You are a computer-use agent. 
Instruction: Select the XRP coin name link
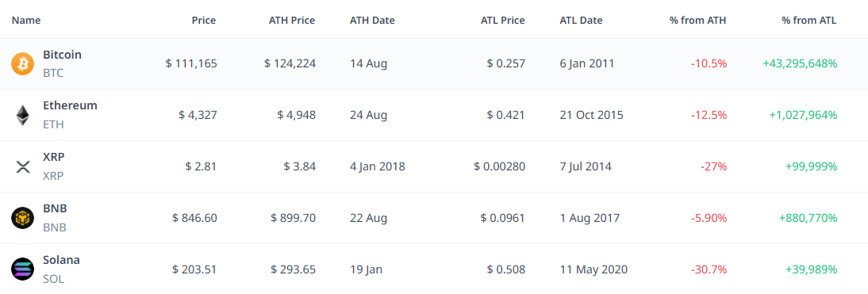(x=54, y=157)
